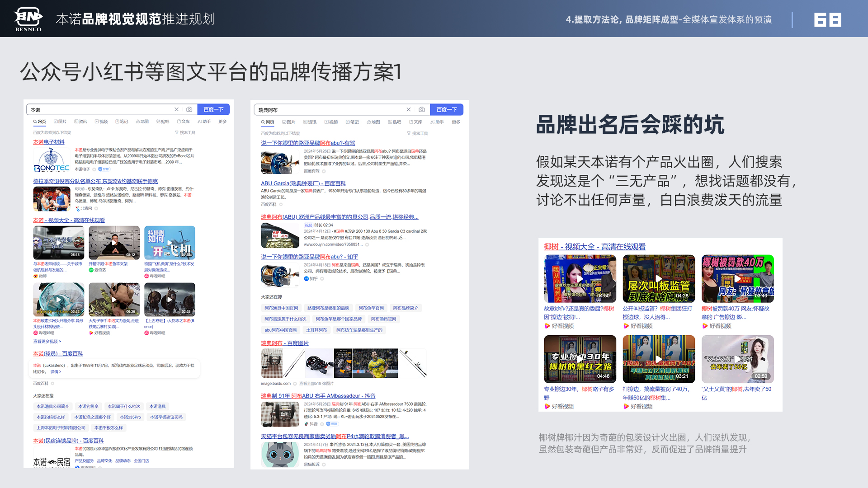Click 品牌文化 sublink under 本诺民宿
This screenshot has height=488, width=868.
point(105,461)
